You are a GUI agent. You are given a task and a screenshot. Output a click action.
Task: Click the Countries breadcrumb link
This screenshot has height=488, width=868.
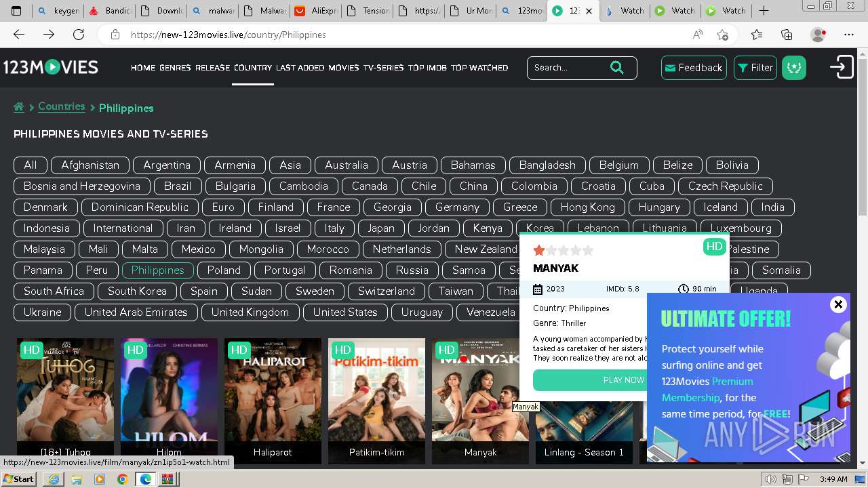point(62,106)
